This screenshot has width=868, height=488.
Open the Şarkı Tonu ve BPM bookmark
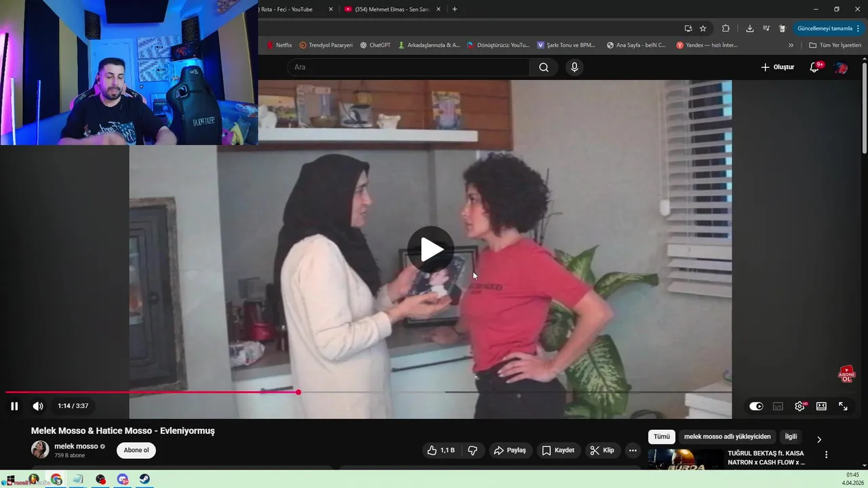point(566,45)
